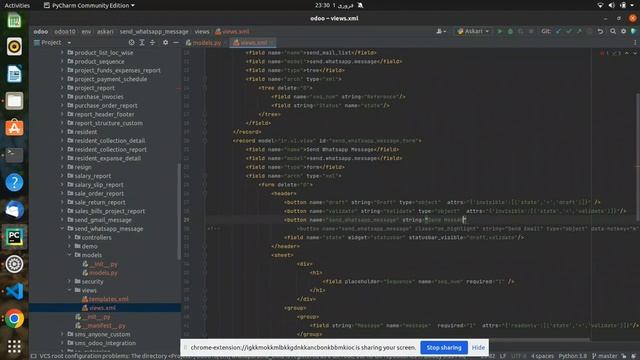Open the clock and date in top bar
640x360 pixels.
334,5
